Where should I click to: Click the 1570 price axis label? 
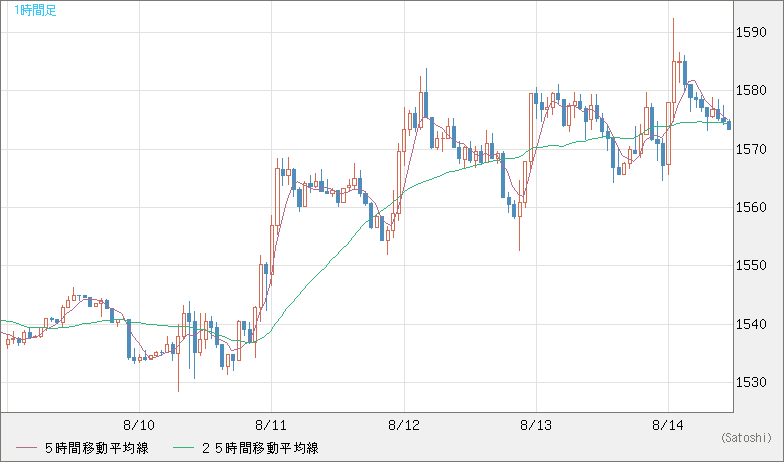751,149
